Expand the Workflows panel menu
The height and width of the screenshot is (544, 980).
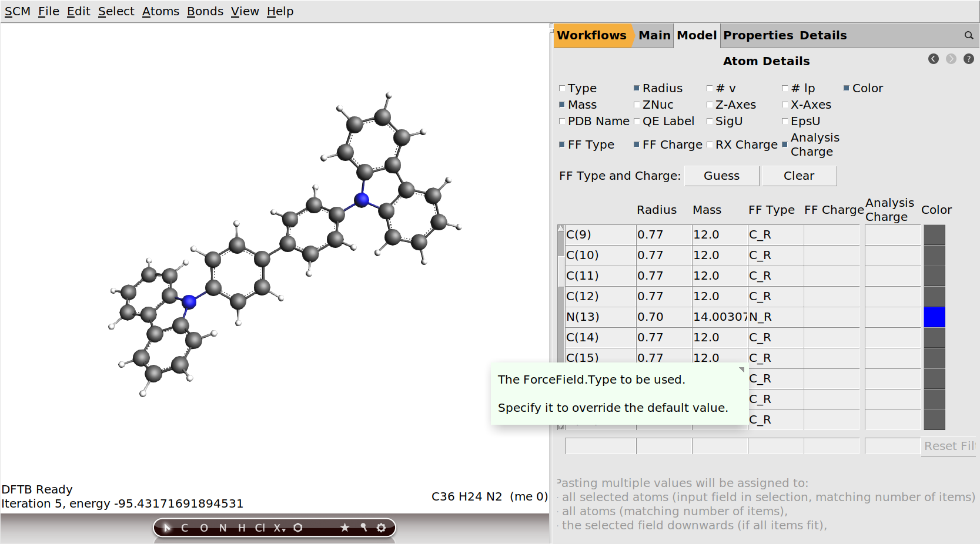click(x=591, y=35)
